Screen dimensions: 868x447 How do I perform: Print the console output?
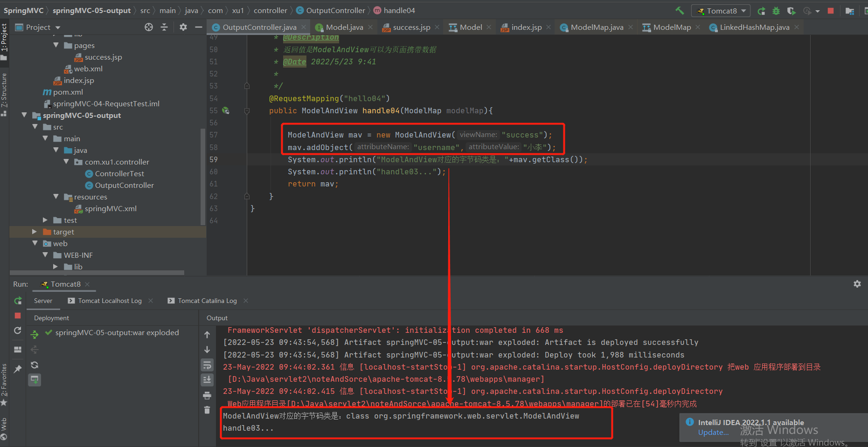[x=207, y=396]
